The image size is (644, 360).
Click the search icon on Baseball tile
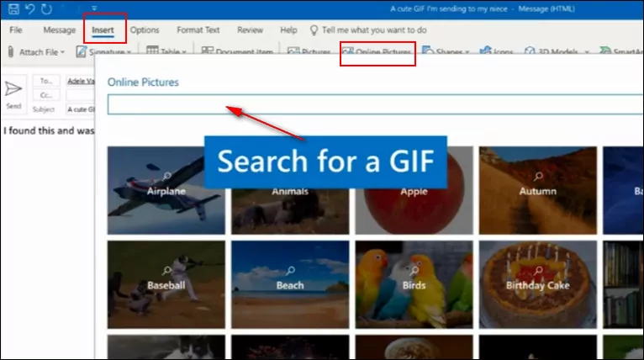(x=166, y=270)
